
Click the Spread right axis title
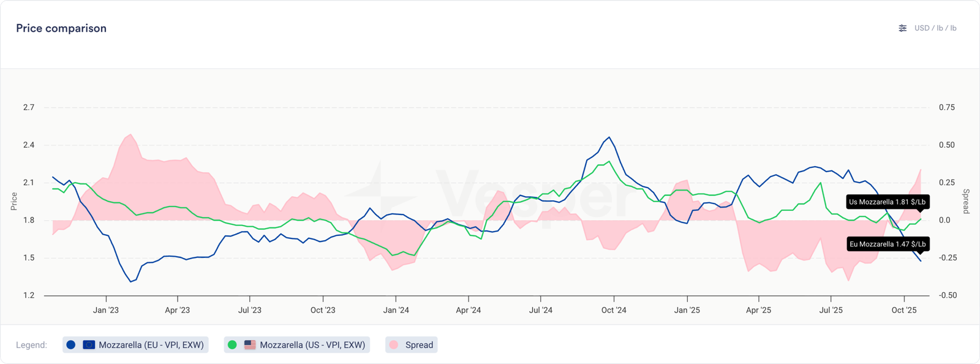[x=966, y=201]
